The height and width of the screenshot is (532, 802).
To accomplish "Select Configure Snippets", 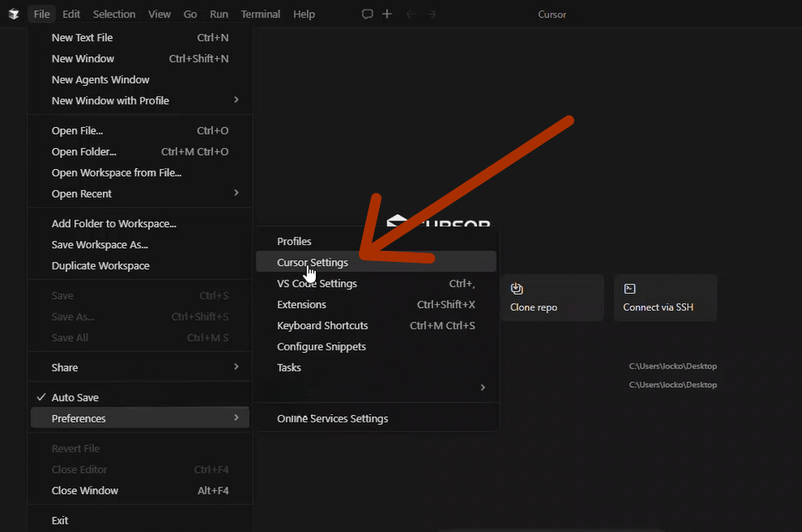I will tap(376, 347).
